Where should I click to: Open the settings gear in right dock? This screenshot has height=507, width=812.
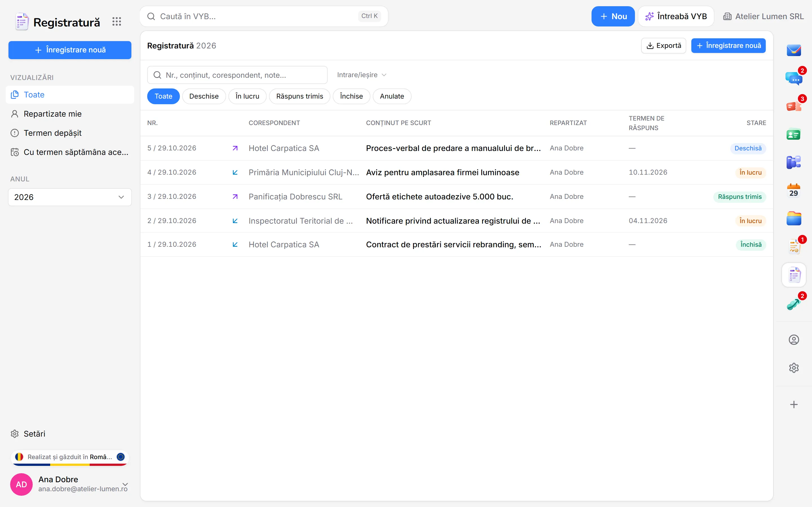pos(794,368)
